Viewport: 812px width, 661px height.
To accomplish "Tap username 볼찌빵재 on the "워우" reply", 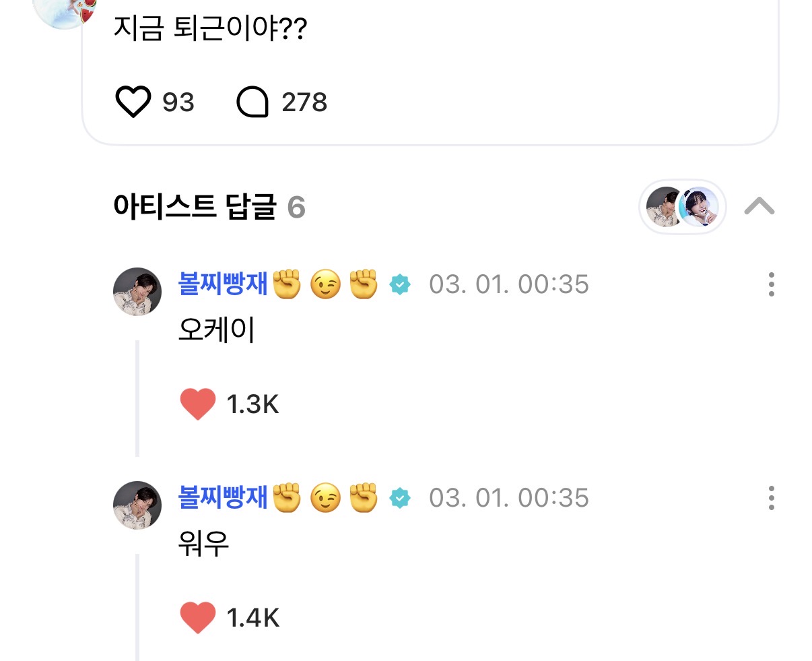I will pos(223,498).
